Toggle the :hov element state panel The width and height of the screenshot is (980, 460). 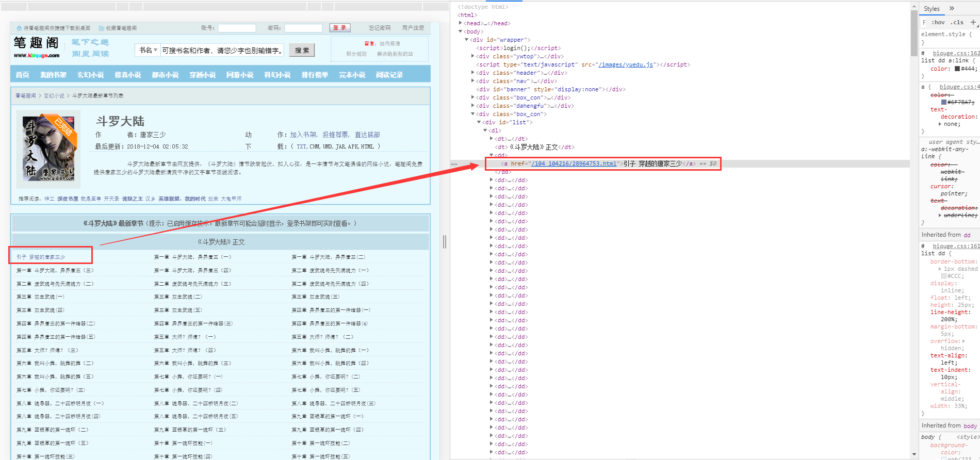pyautogui.click(x=938, y=22)
